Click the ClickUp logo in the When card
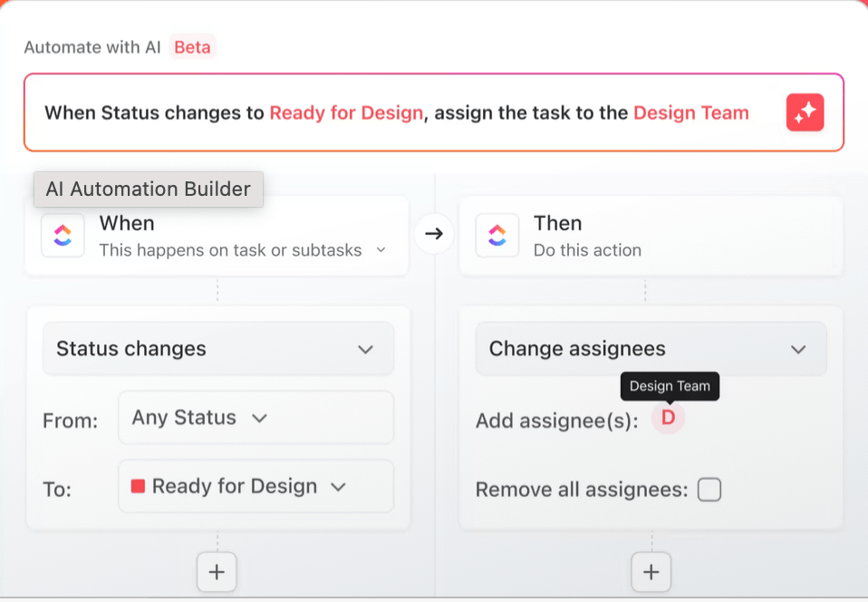 click(x=63, y=236)
